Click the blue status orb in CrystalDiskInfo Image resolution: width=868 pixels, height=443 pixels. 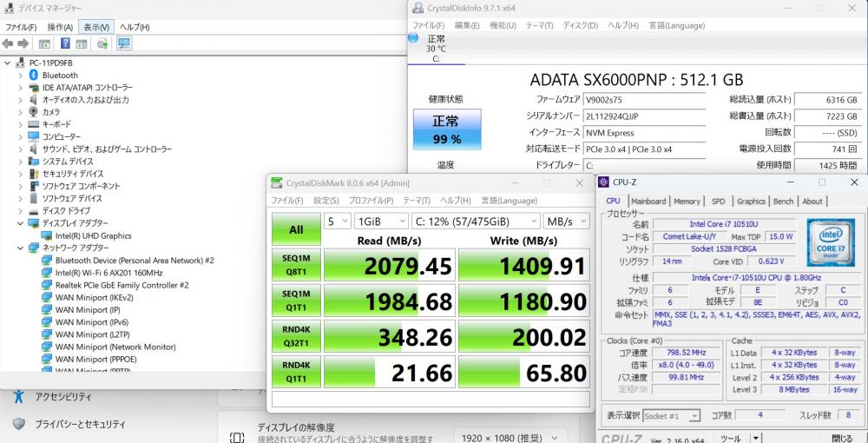(x=413, y=37)
